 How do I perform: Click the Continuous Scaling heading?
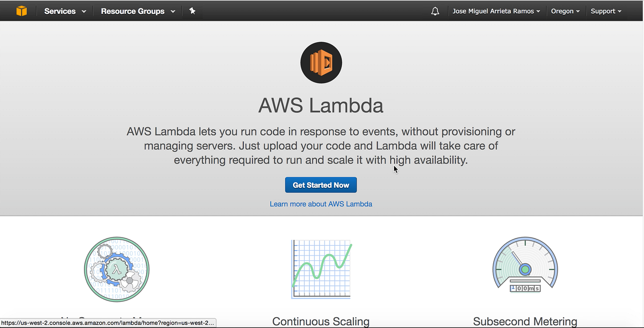(321, 321)
